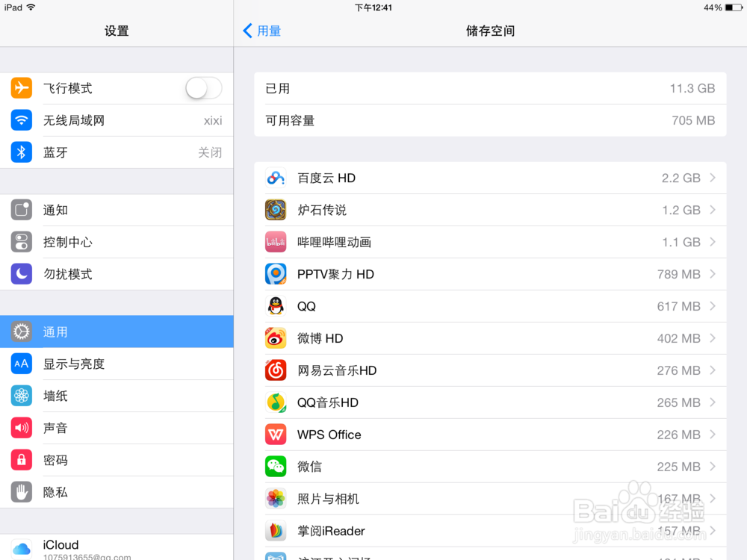Screen dimensions: 747x560
Task: Tap the General gear icon
Action: click(x=22, y=332)
